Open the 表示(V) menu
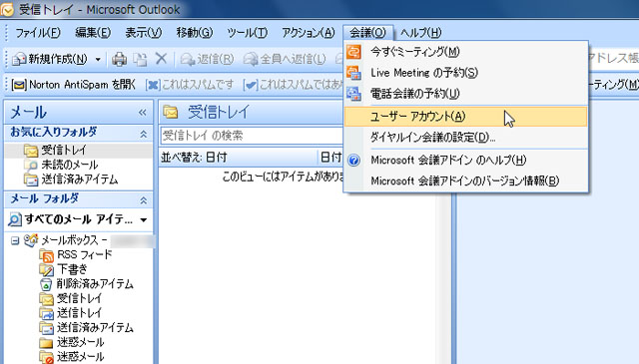 pyautogui.click(x=144, y=33)
